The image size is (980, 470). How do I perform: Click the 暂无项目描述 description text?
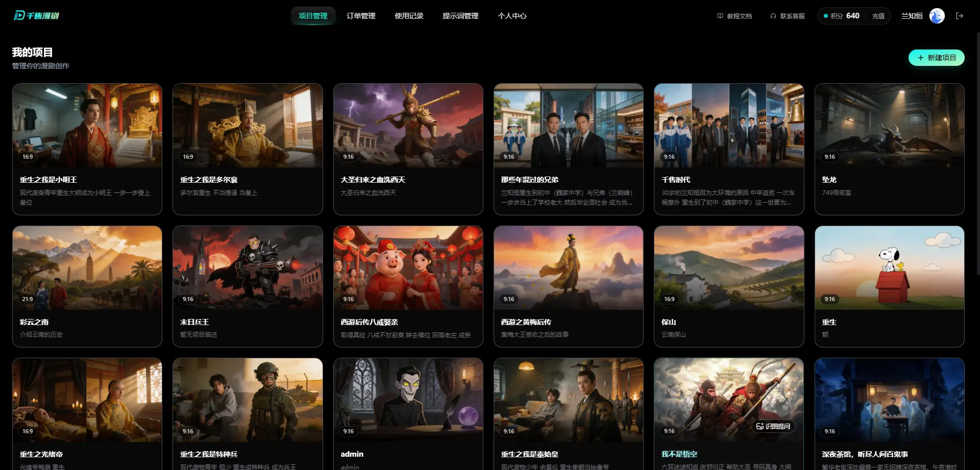(x=199, y=335)
